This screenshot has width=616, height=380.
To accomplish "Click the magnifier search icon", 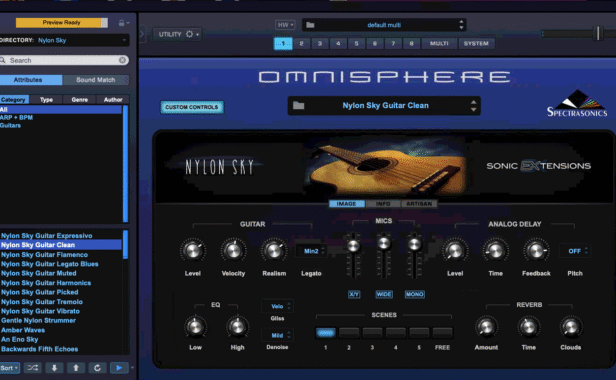I will pyautogui.click(x=3, y=60).
